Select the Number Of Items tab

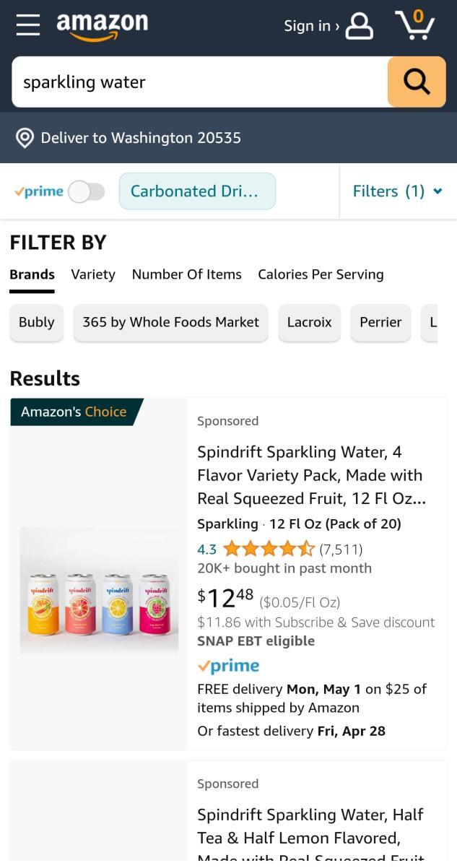[186, 274]
